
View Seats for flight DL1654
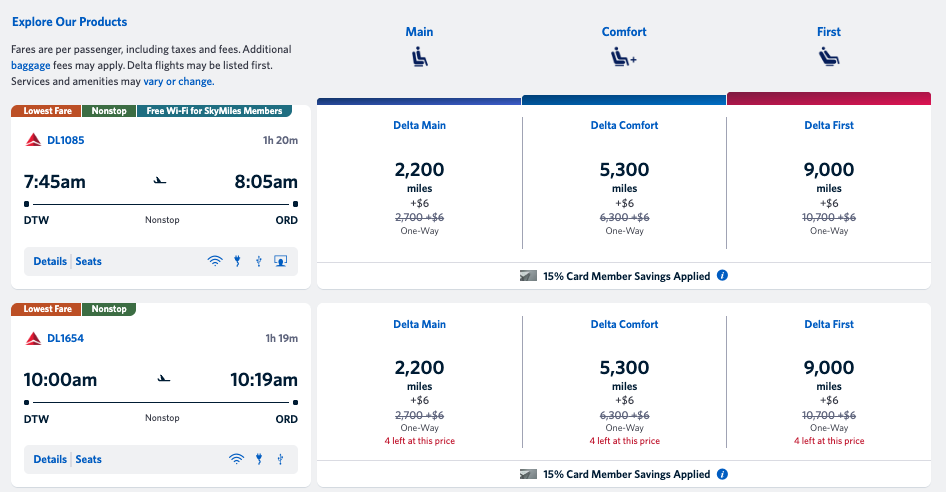click(x=88, y=459)
